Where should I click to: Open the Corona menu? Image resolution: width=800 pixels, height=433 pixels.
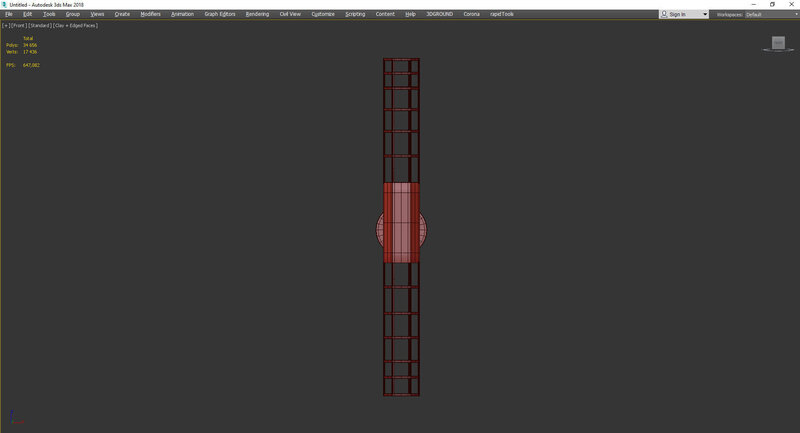pos(471,15)
